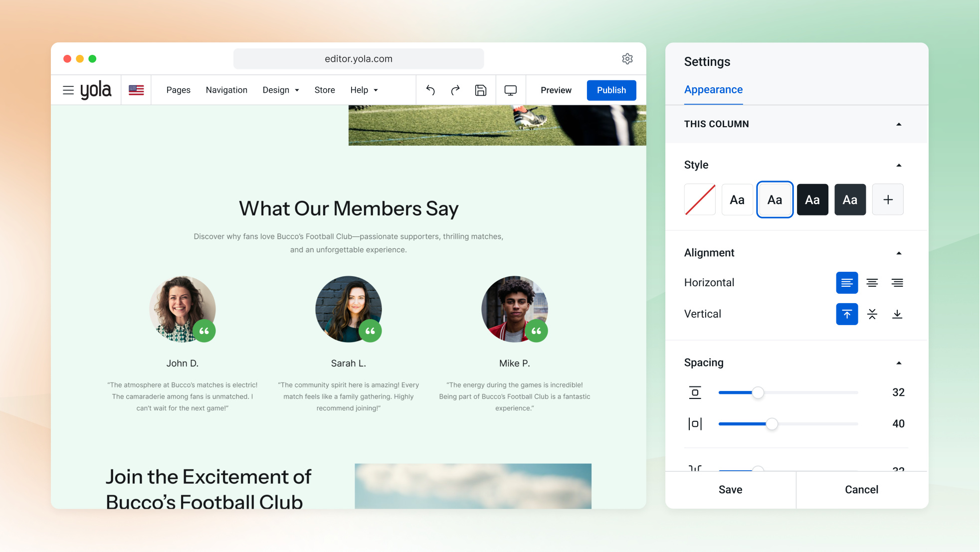Save the settings changes

(731, 490)
